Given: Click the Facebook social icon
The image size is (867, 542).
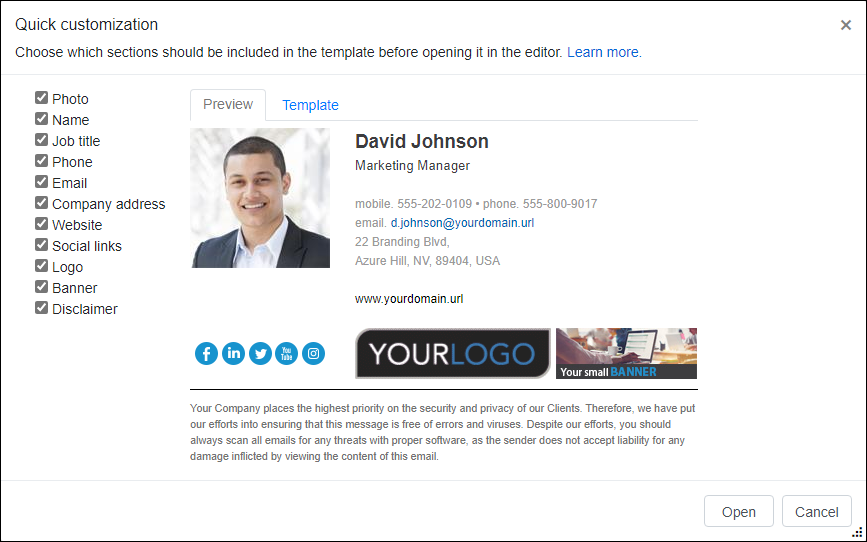Looking at the screenshot, I should [206, 353].
